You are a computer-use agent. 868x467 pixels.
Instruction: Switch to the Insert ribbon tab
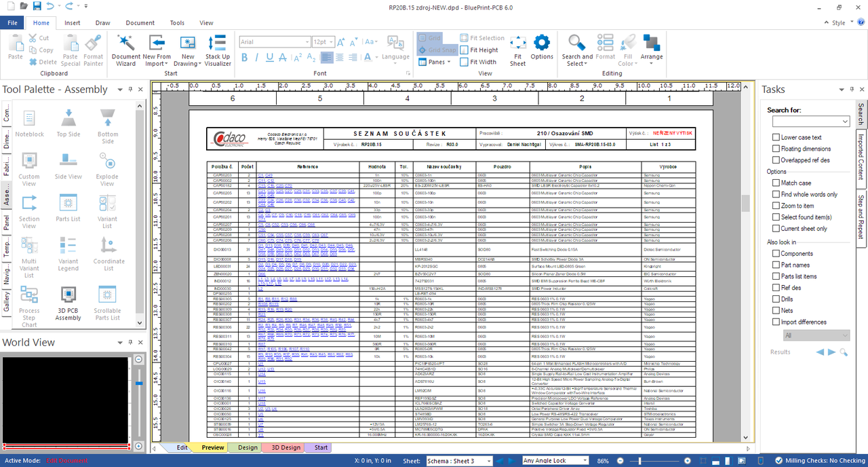(x=73, y=22)
